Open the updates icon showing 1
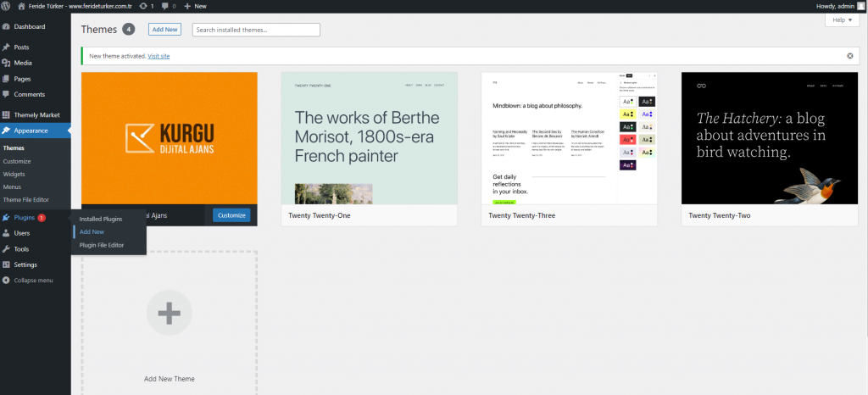The height and width of the screenshot is (395, 868). (143, 6)
